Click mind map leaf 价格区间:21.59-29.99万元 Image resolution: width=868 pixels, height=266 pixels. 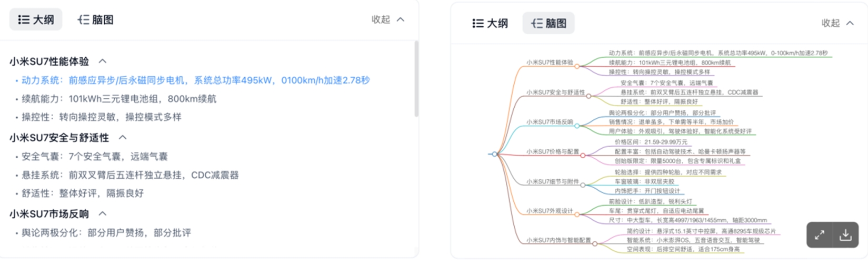tap(651, 142)
